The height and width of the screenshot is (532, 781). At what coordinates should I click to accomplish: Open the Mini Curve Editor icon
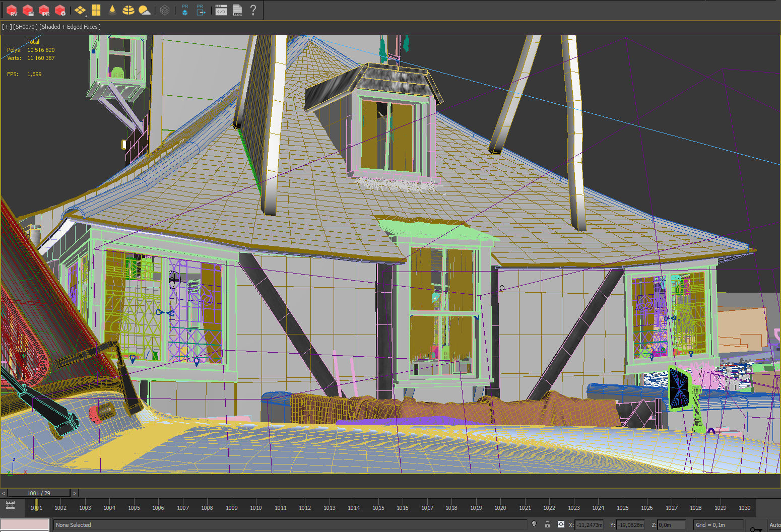click(x=10, y=505)
